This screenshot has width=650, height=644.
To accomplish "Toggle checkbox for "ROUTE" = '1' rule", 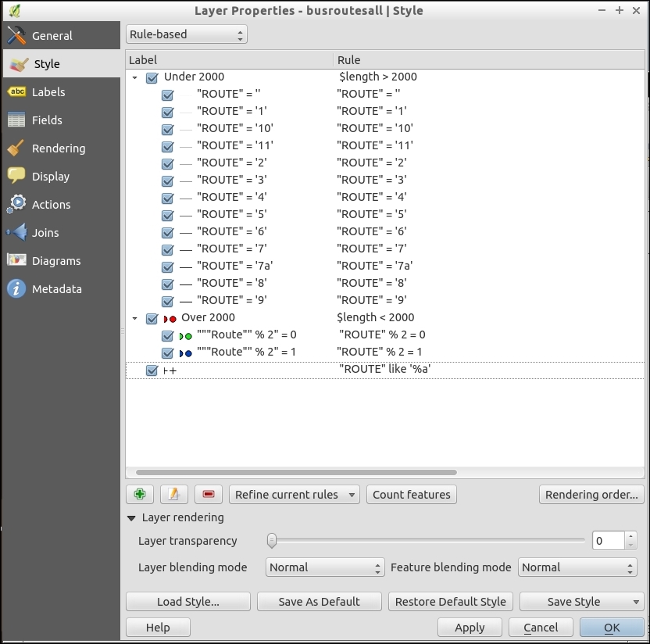I will [x=167, y=112].
